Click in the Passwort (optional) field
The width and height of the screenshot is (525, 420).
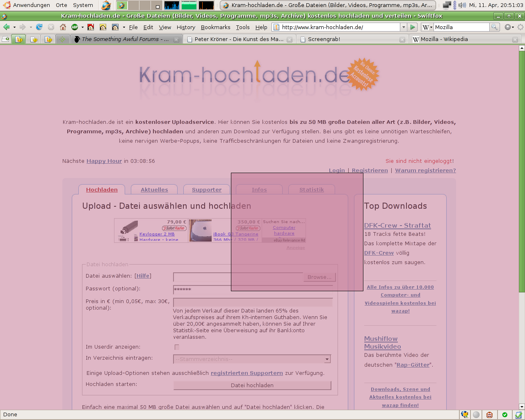253,290
